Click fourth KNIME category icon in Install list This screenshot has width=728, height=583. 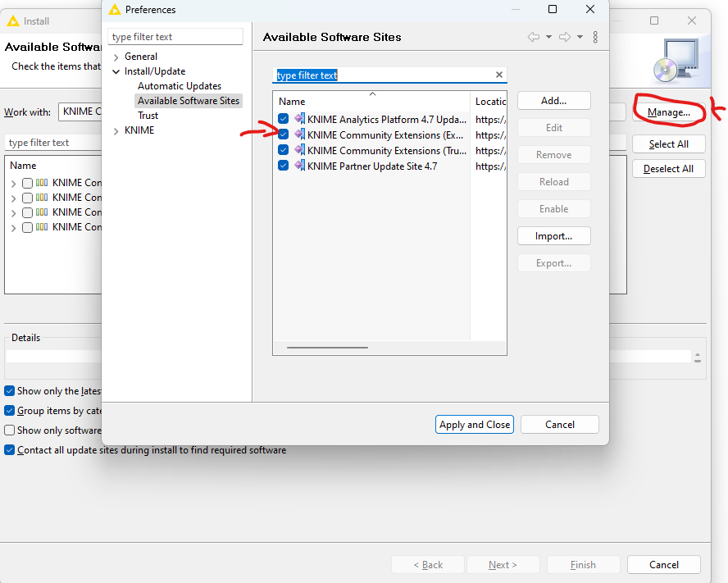42,226
